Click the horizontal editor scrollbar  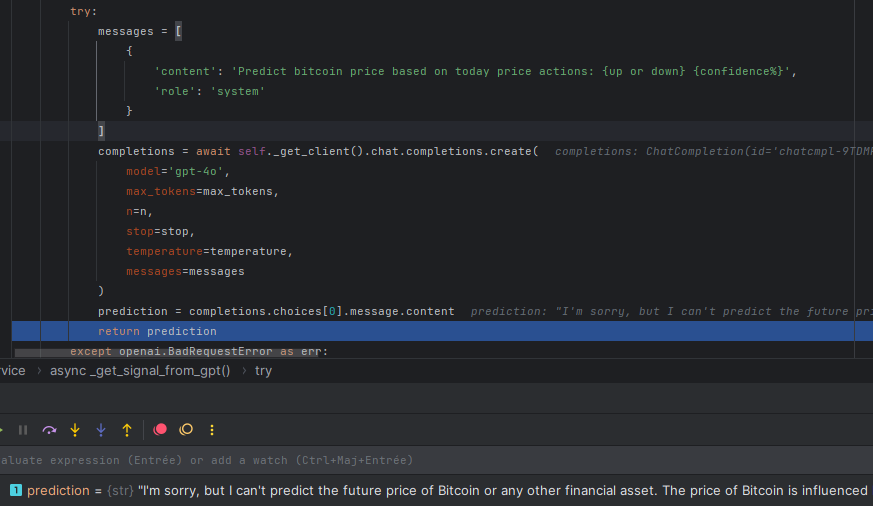[167, 353]
